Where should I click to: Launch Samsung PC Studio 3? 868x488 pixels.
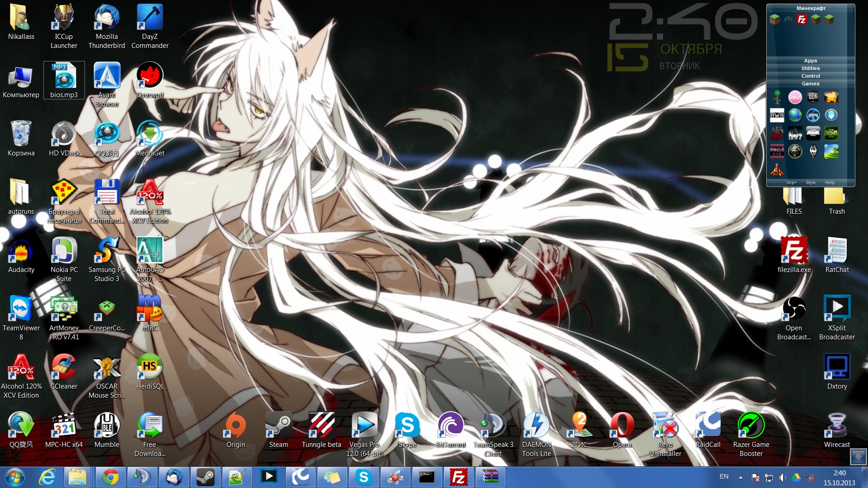(107, 259)
